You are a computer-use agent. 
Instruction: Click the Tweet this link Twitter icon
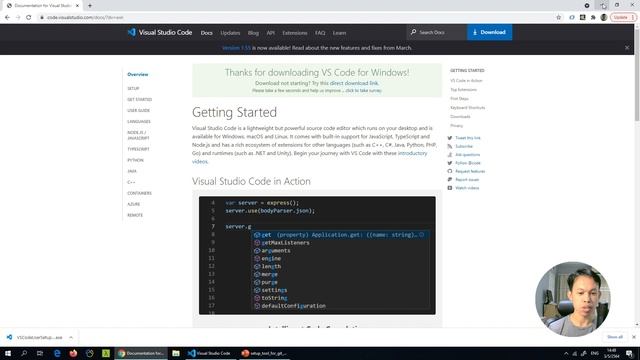450,138
